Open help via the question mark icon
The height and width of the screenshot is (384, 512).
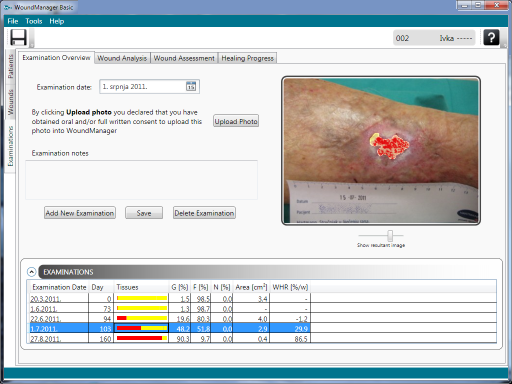(491, 37)
